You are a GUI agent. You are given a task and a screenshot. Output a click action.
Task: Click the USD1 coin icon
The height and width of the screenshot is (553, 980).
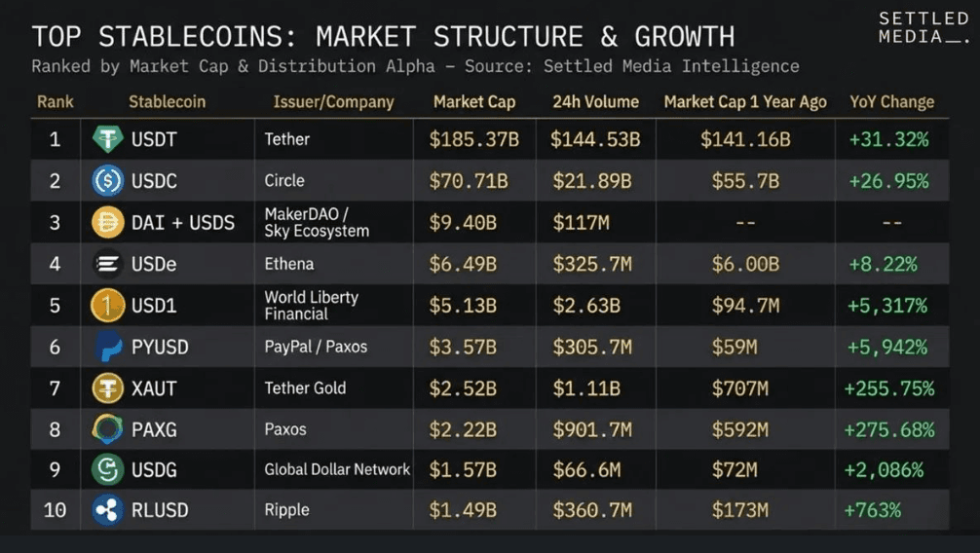point(107,306)
